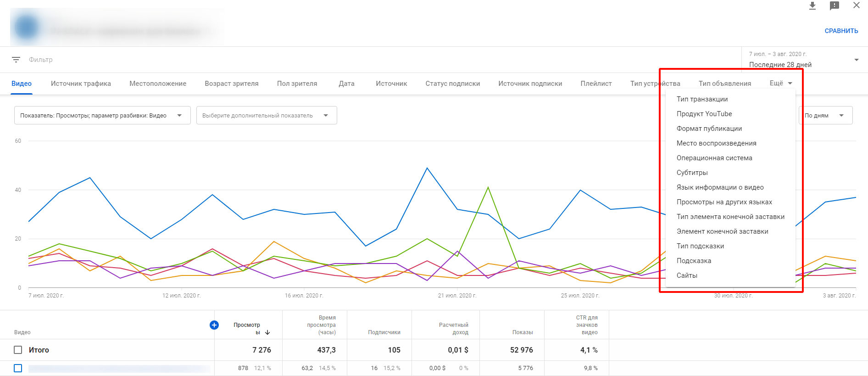The height and width of the screenshot is (376, 868).
Task: Collapse the Ещё tabs menu
Action: click(781, 83)
